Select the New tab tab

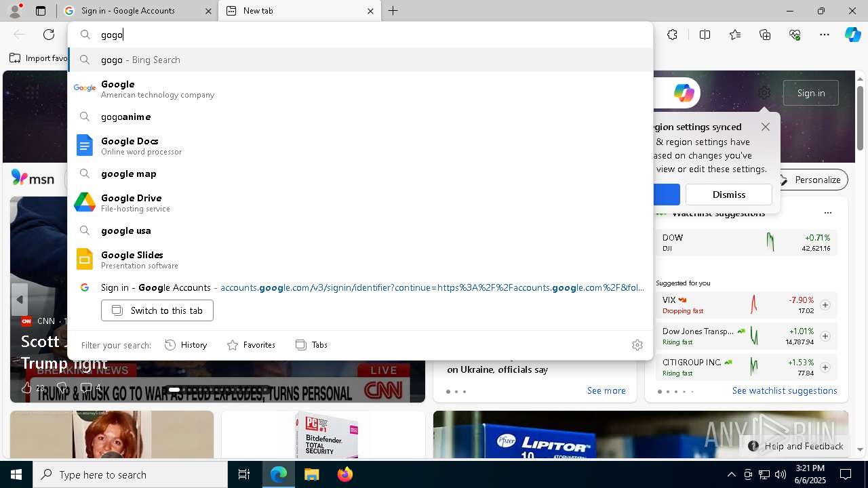300,11
